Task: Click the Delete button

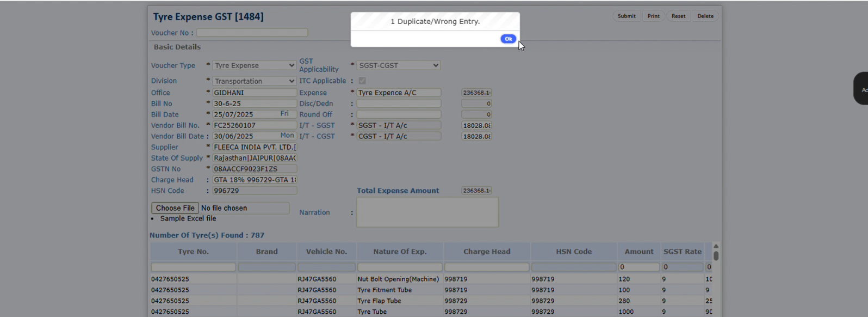Action: pos(705,16)
